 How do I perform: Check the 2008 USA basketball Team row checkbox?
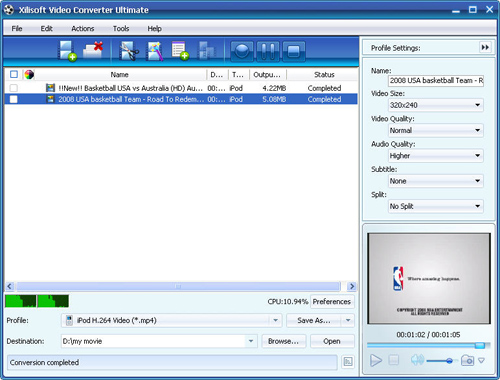(14, 99)
